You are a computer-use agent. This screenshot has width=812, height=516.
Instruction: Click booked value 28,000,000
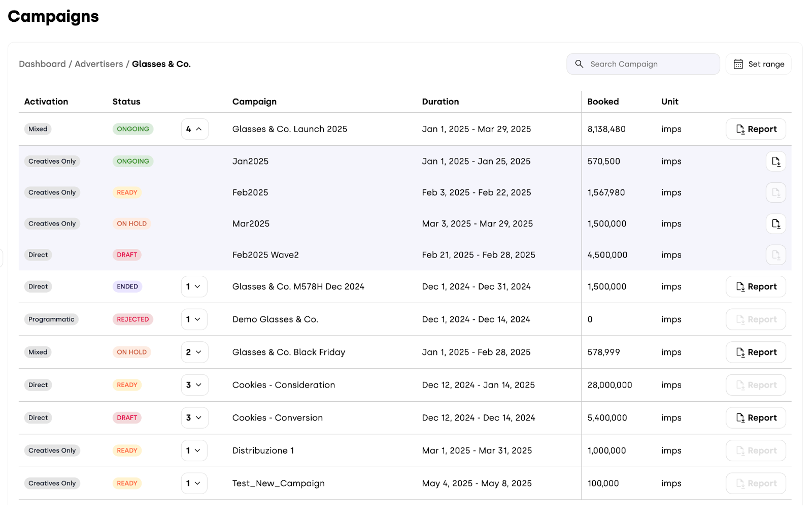pyautogui.click(x=610, y=385)
